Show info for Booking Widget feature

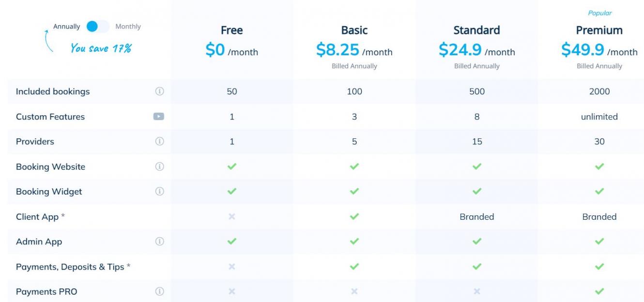pos(159,192)
